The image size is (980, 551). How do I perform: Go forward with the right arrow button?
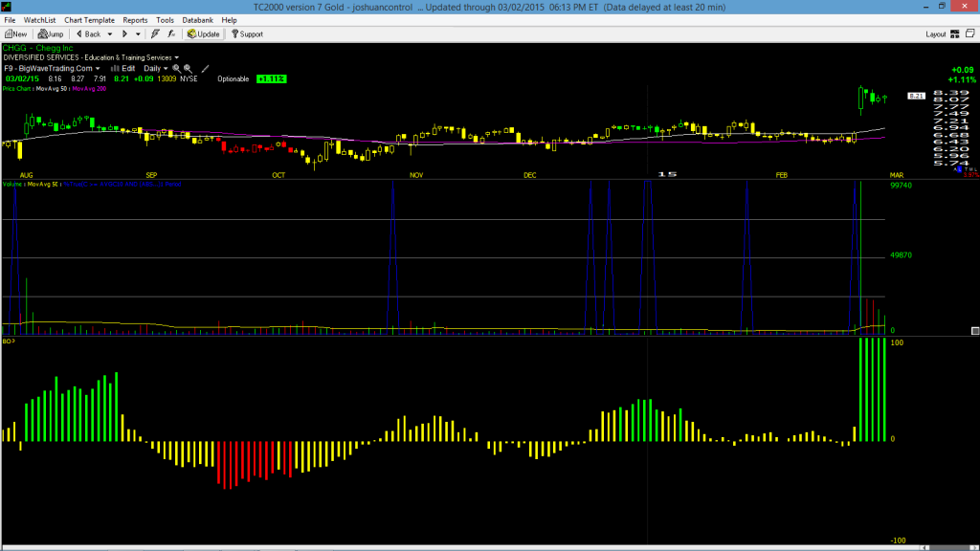click(125, 34)
